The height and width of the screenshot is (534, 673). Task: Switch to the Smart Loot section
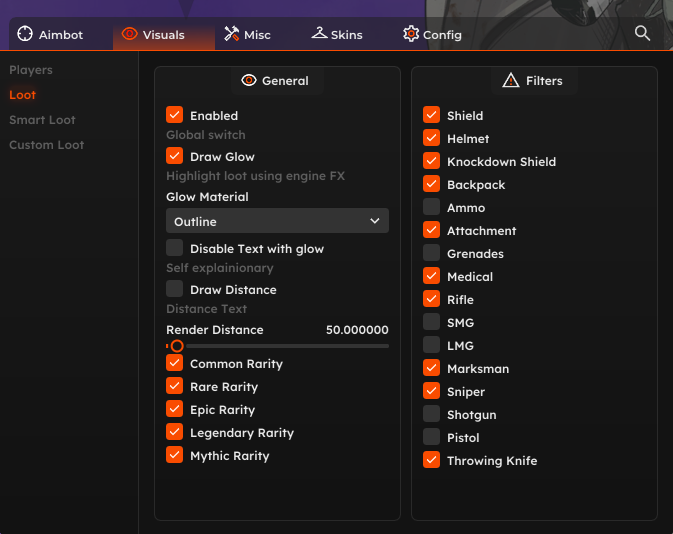point(42,120)
